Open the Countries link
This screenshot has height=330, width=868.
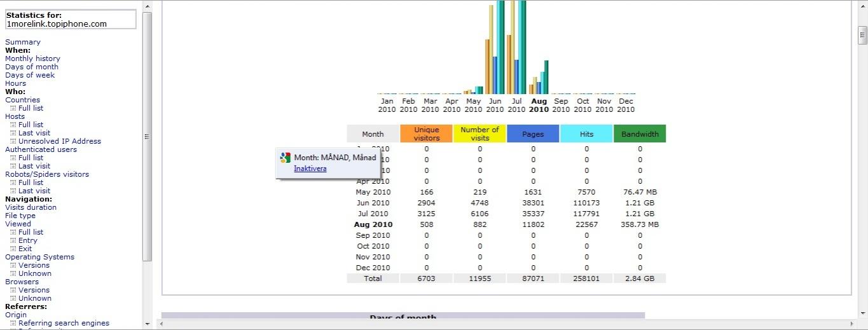coord(22,100)
